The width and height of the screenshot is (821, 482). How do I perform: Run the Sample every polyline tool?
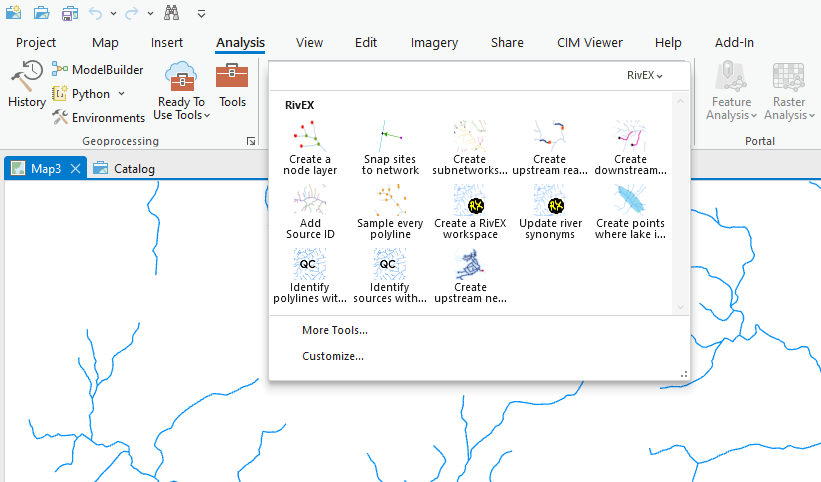[390, 211]
